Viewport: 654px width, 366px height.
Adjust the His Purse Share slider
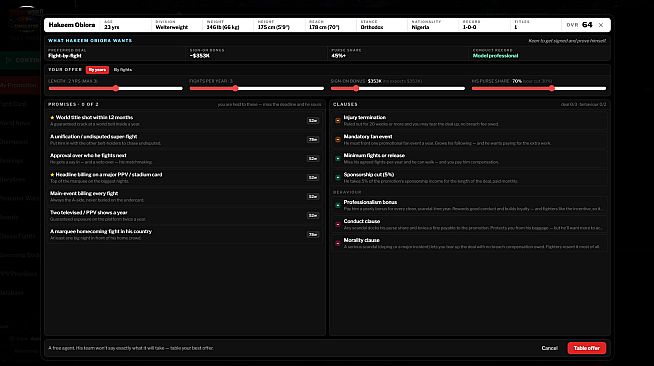click(538, 88)
